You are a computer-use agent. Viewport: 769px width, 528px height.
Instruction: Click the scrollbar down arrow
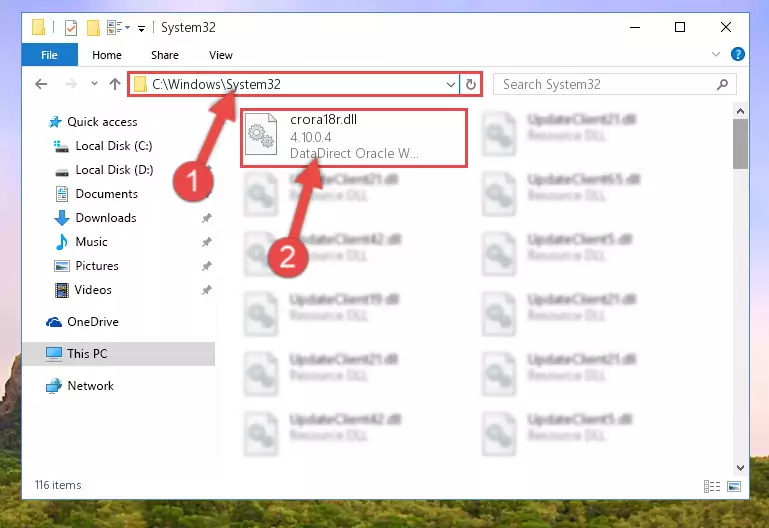740,468
